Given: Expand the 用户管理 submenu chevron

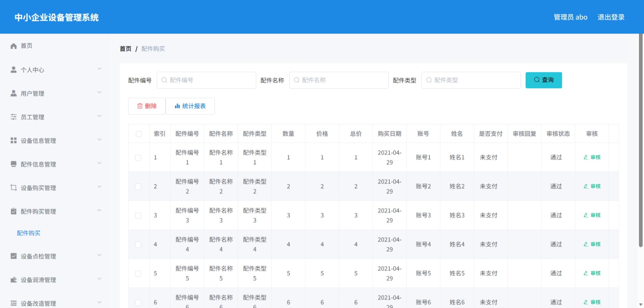Looking at the screenshot, I should click(x=99, y=92).
